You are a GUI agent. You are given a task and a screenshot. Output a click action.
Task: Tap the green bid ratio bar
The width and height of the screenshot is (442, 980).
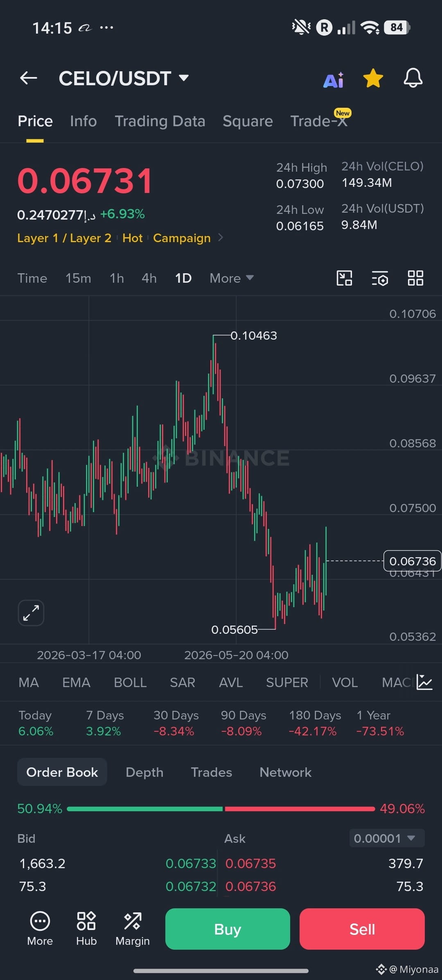click(x=145, y=809)
